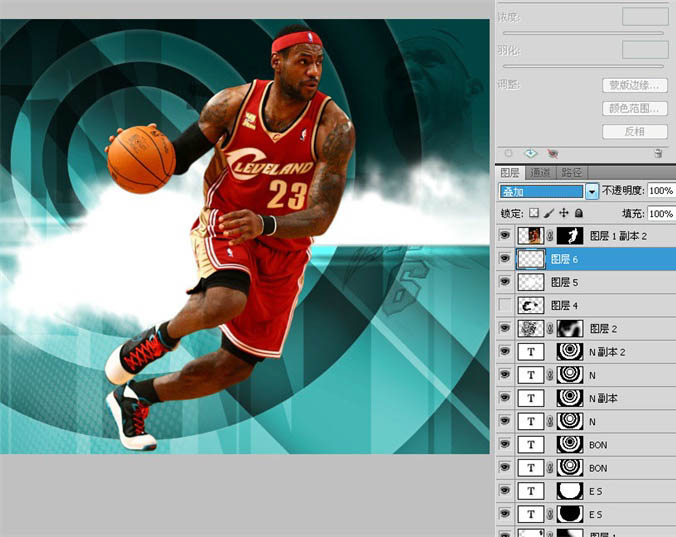676x537 pixels.
Task: Click the 浓度 value field
Action: [x=645, y=17]
